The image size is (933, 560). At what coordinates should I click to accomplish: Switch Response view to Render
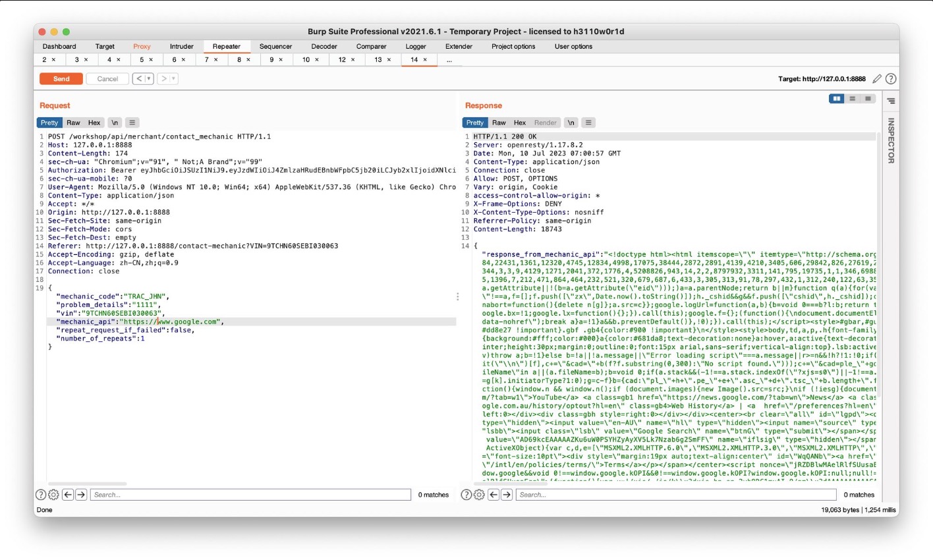(545, 123)
